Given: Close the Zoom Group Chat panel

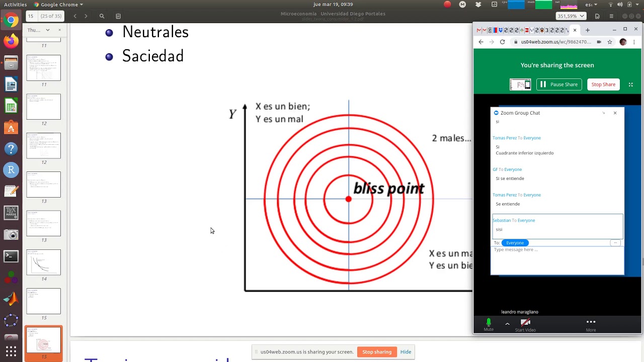Looking at the screenshot, I should pyautogui.click(x=615, y=113).
